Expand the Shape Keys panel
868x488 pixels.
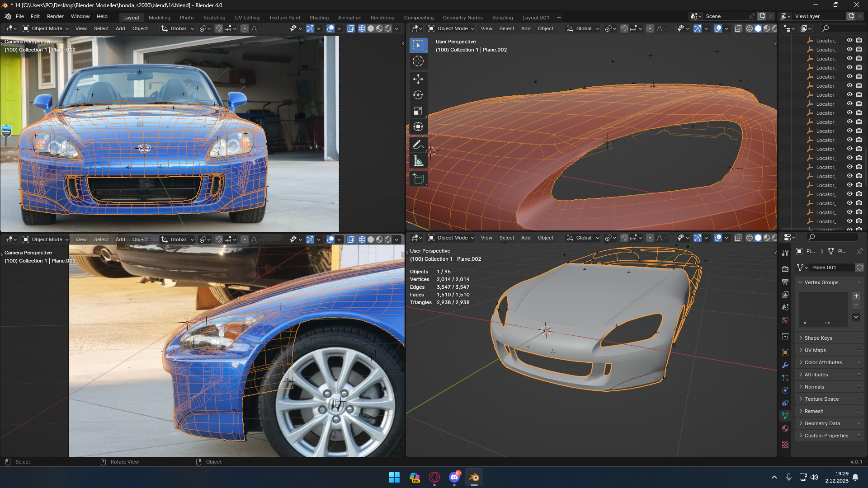coord(818,338)
